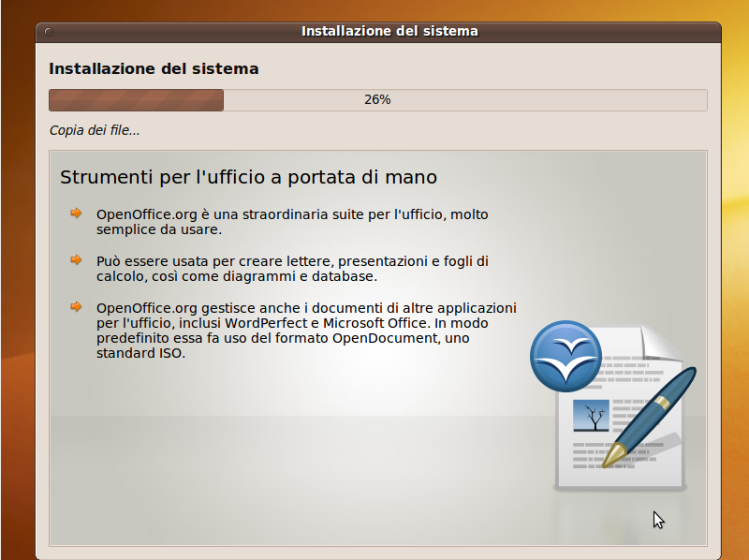Click the paragraph starting 'Può essere usata per creare'
The image size is (749, 560).
[292, 269]
